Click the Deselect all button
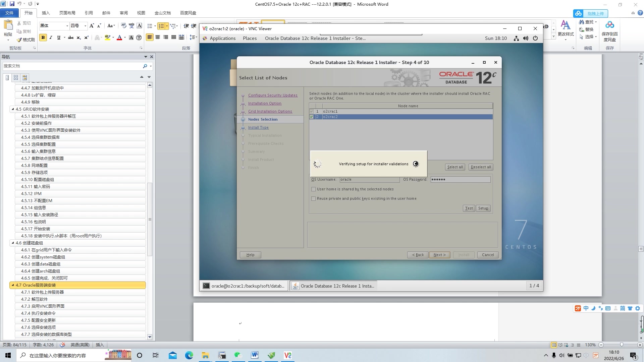Image resolution: width=644 pixels, height=362 pixels. [x=481, y=167]
